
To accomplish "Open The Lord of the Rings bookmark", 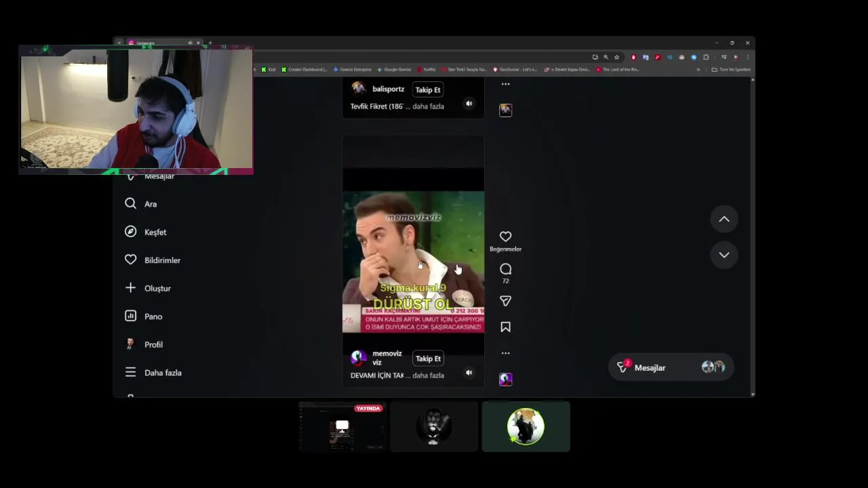I will click(x=618, y=69).
